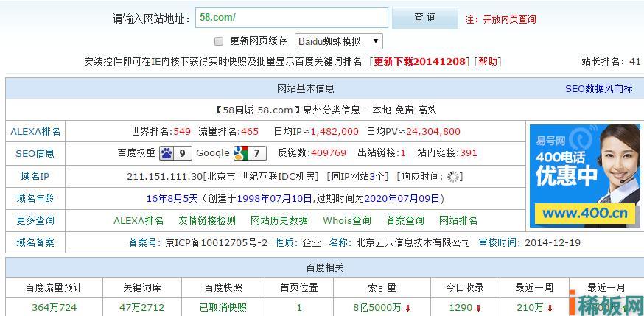Open SEO数据风向标 link
The height and width of the screenshot is (316, 644).
pyautogui.click(x=599, y=88)
